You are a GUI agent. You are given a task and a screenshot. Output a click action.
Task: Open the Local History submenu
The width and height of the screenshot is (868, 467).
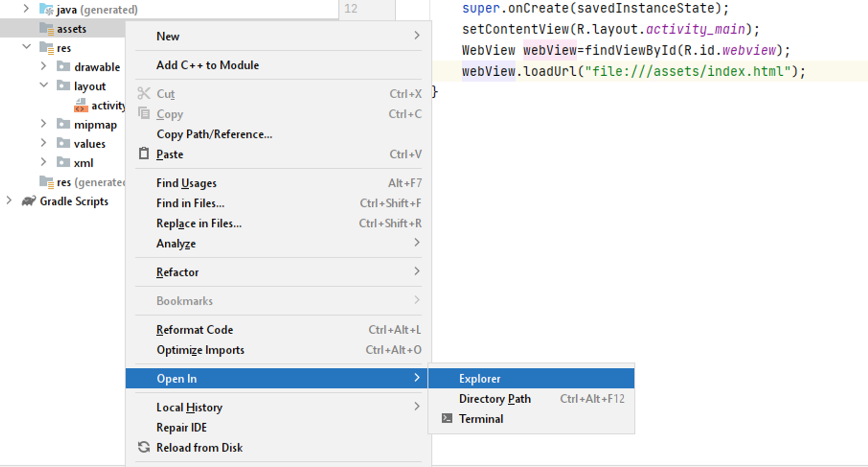[189, 407]
